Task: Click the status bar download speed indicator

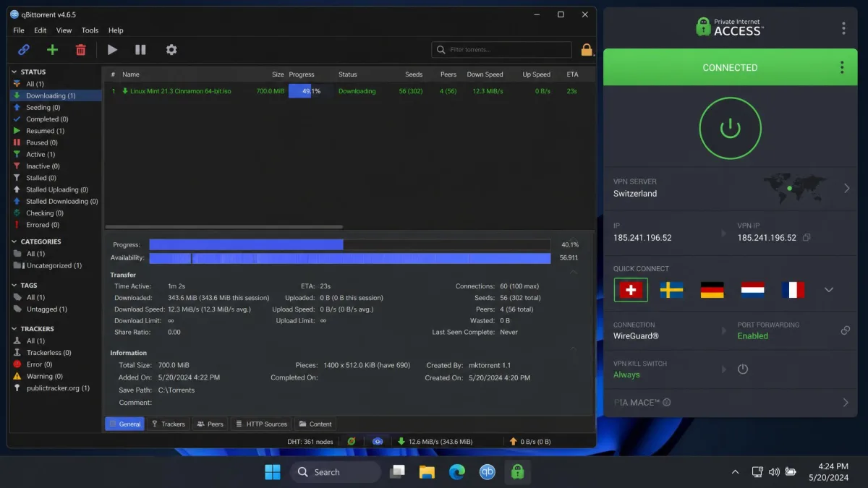Action: [435, 441]
